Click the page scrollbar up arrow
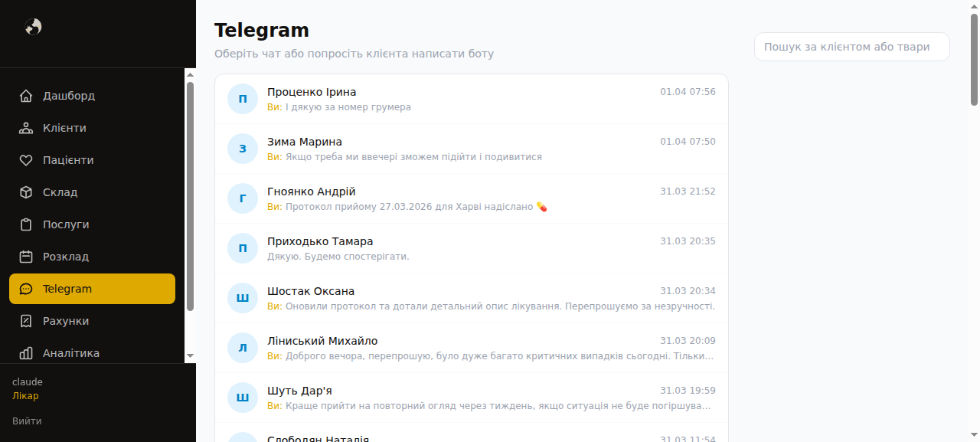 tap(974, 5)
